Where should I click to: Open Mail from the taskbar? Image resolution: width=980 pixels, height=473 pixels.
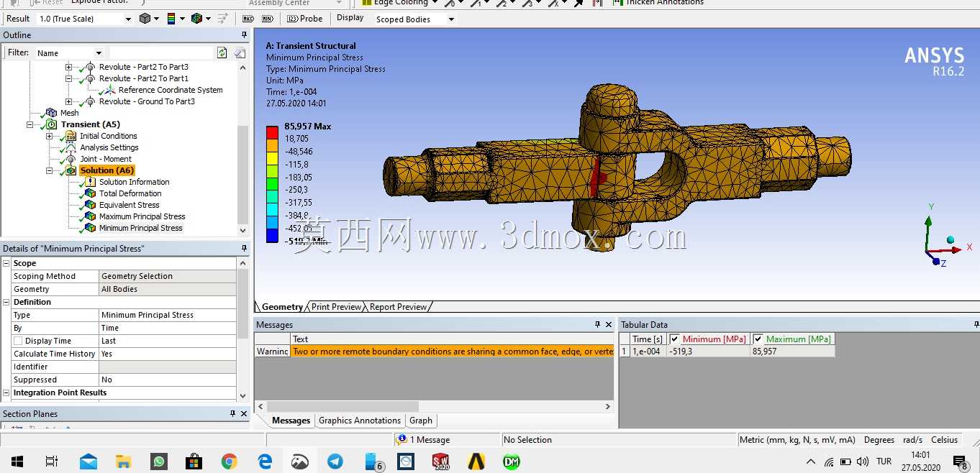click(89, 461)
